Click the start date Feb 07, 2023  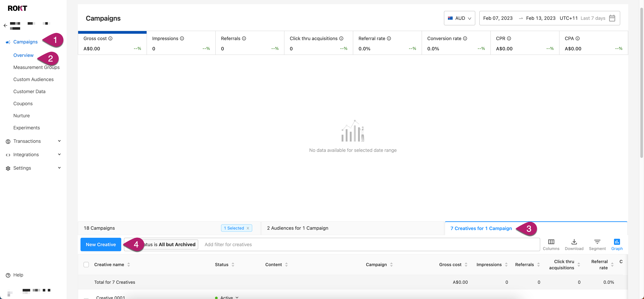[x=498, y=18]
